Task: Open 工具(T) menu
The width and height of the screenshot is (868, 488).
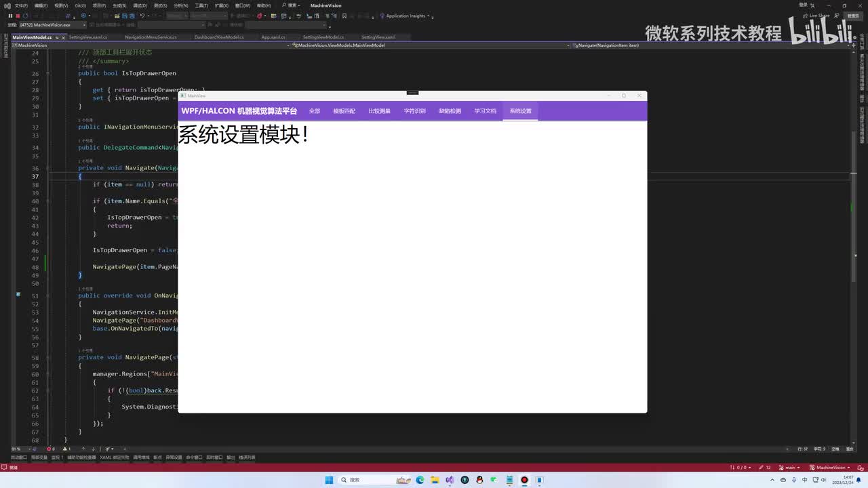Action: click(201, 5)
